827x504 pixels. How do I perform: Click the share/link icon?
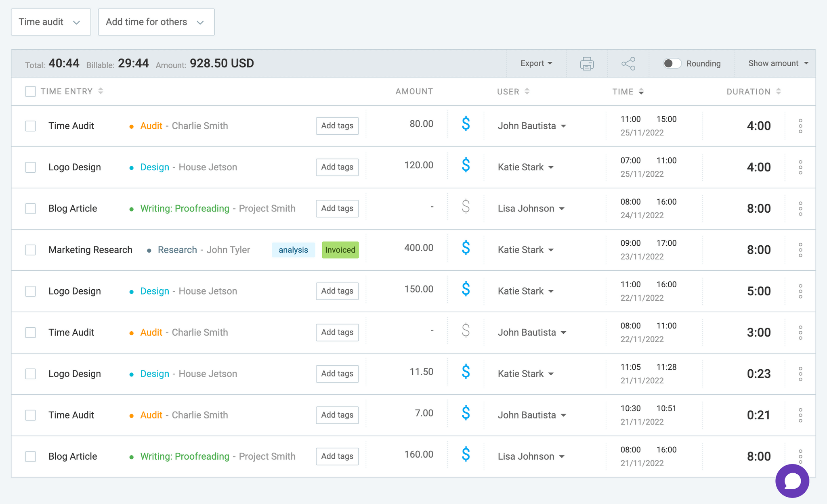click(x=628, y=63)
